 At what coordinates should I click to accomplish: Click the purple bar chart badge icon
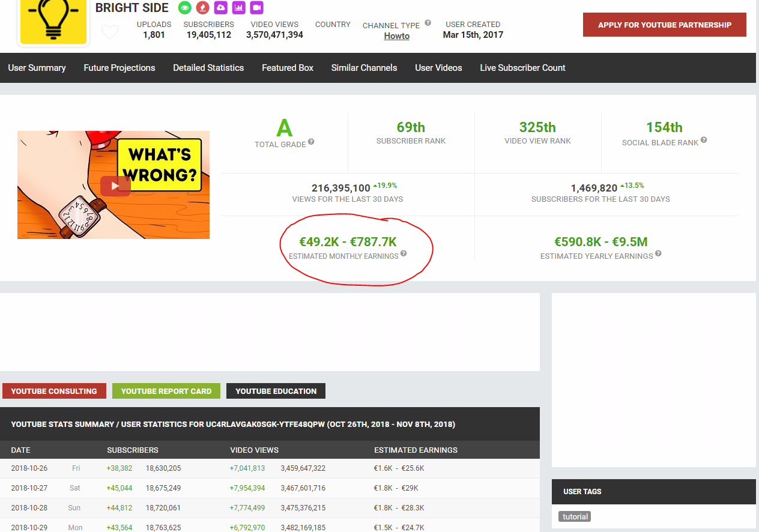[x=239, y=8]
